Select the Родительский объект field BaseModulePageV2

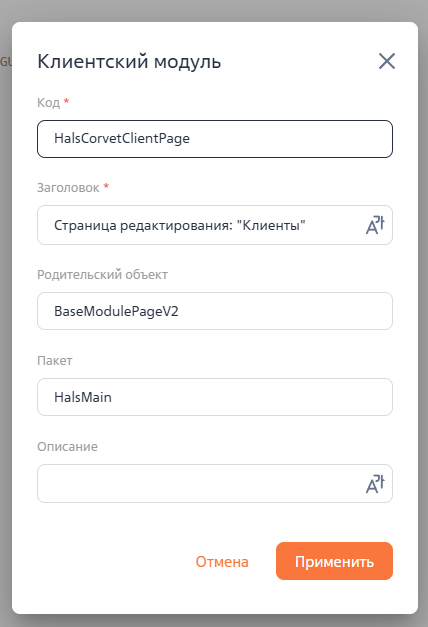coord(215,311)
